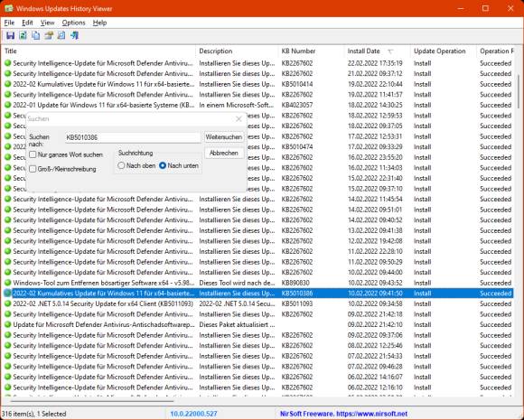Open the Help menu

point(99,23)
